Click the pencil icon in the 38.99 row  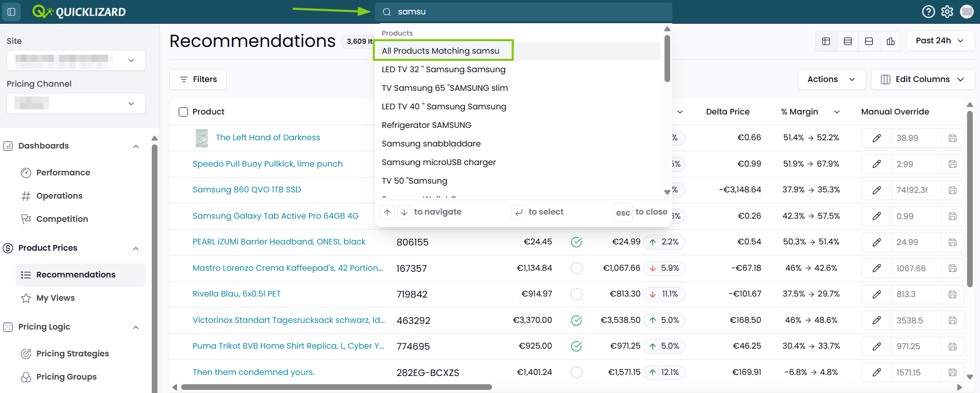coord(877,138)
